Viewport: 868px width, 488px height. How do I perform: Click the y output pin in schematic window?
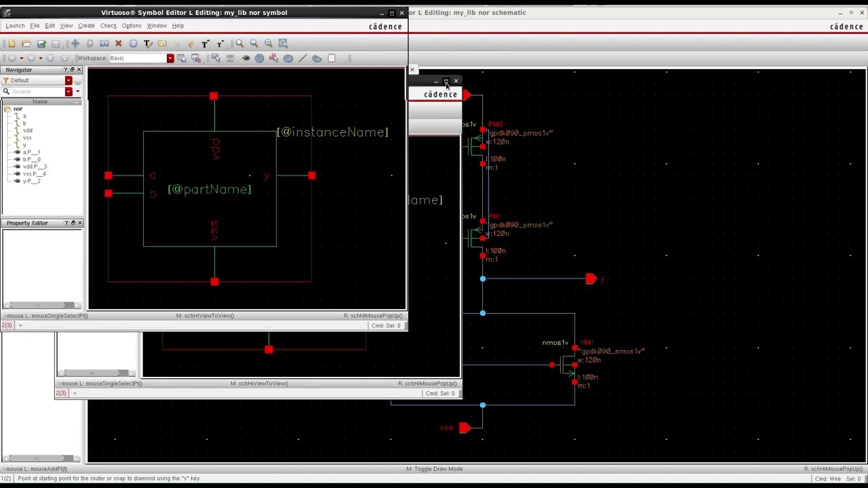pyautogui.click(x=591, y=279)
